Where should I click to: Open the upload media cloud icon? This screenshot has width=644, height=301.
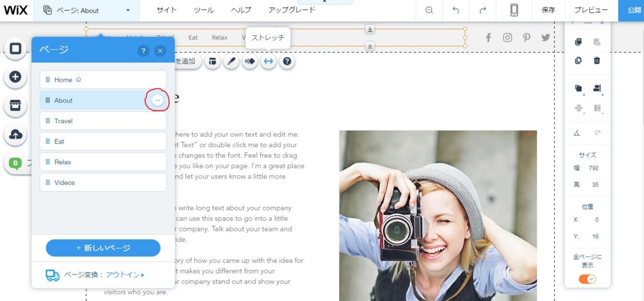point(16,134)
